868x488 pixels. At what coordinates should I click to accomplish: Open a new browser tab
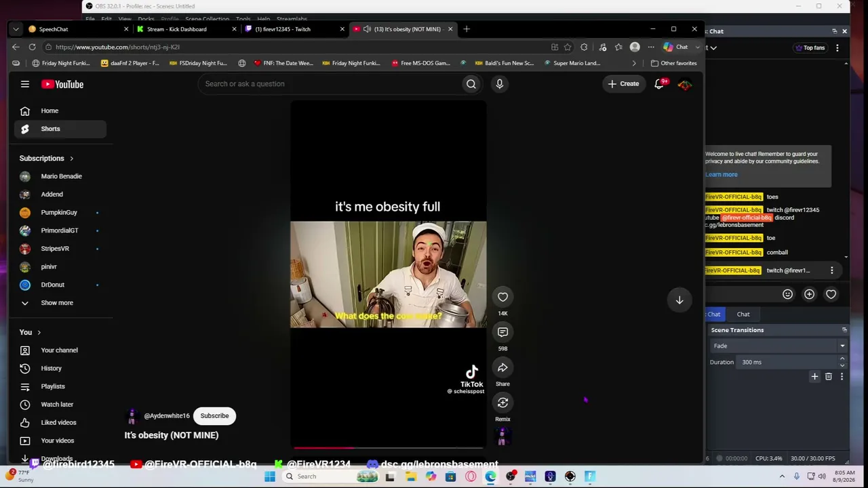(467, 29)
